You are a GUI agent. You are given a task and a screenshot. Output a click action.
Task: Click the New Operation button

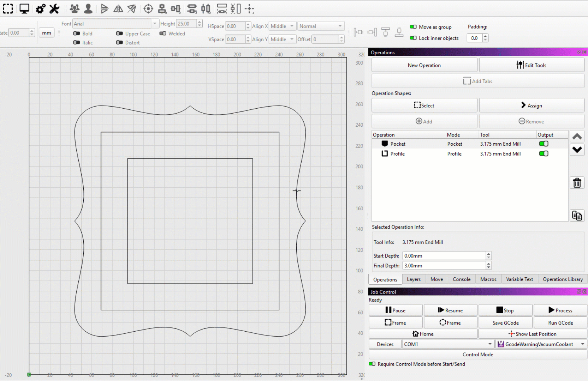pyautogui.click(x=424, y=65)
